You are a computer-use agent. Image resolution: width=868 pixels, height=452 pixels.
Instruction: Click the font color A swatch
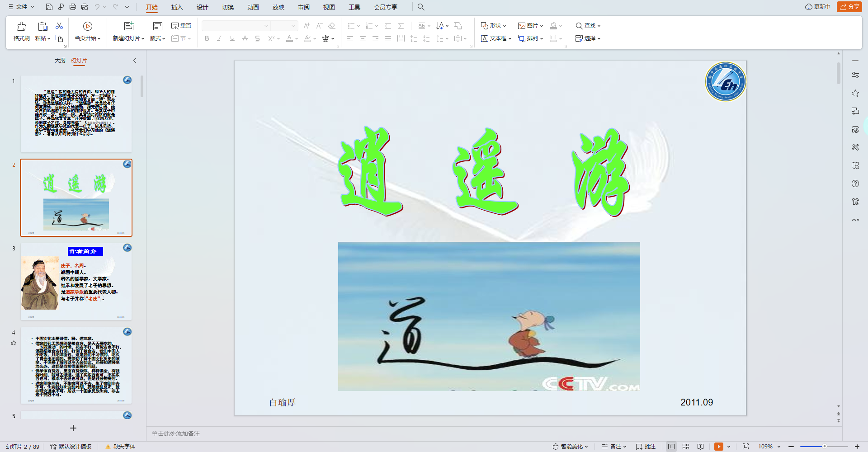[x=289, y=38]
